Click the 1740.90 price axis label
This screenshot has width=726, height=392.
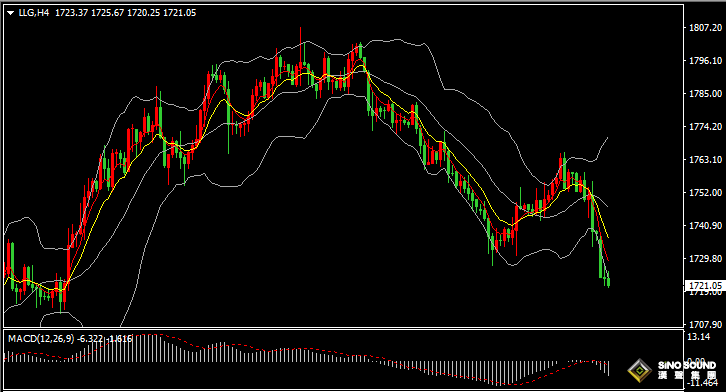point(706,225)
